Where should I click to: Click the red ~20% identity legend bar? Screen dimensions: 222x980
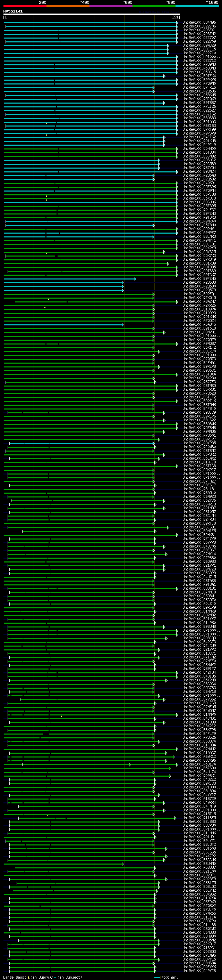tap(25, 7)
